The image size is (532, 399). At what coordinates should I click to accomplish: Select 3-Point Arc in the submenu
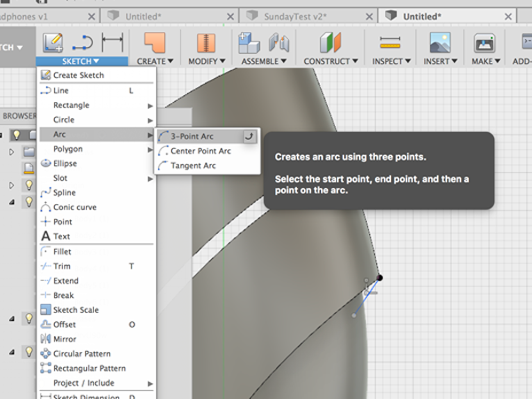(207, 137)
